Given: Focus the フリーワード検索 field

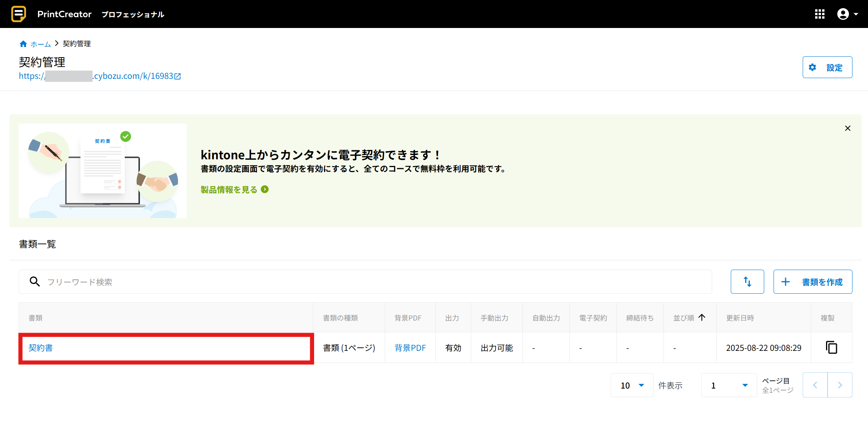Looking at the screenshot, I should click(365, 282).
